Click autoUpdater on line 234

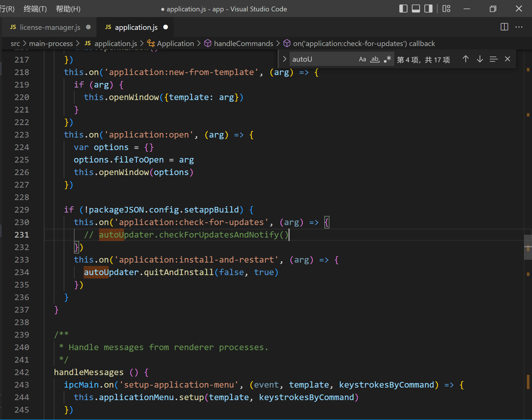(111, 272)
